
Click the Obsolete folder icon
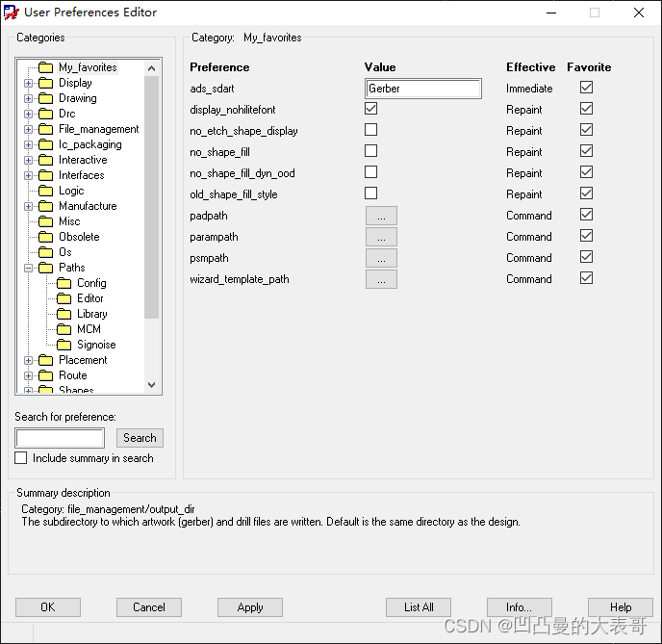pos(45,237)
